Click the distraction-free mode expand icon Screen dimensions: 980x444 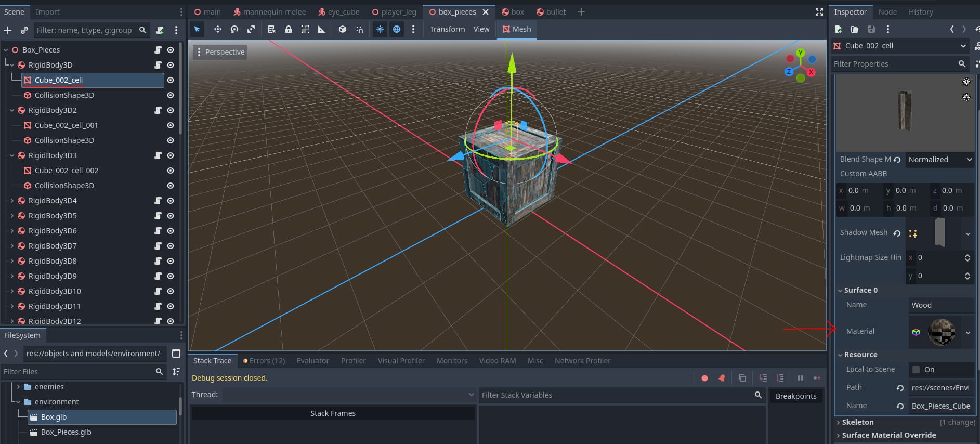[x=819, y=12]
